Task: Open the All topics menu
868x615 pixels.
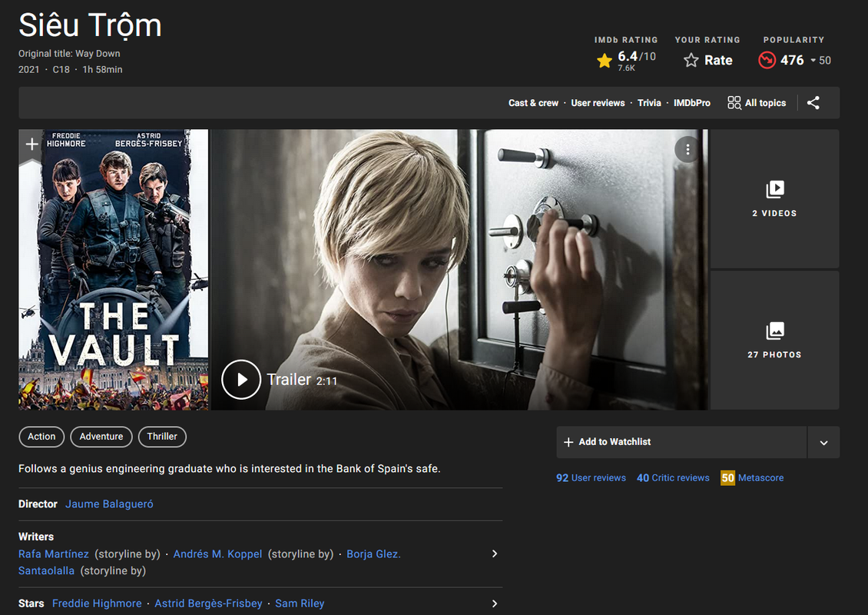Action: pos(757,102)
